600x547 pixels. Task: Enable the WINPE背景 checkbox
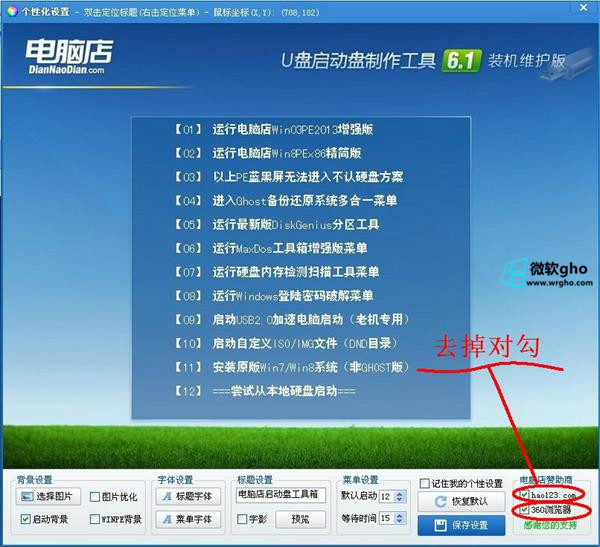(x=95, y=519)
